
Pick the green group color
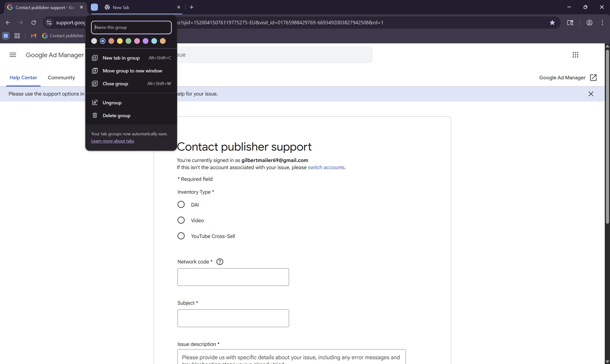[x=128, y=41]
